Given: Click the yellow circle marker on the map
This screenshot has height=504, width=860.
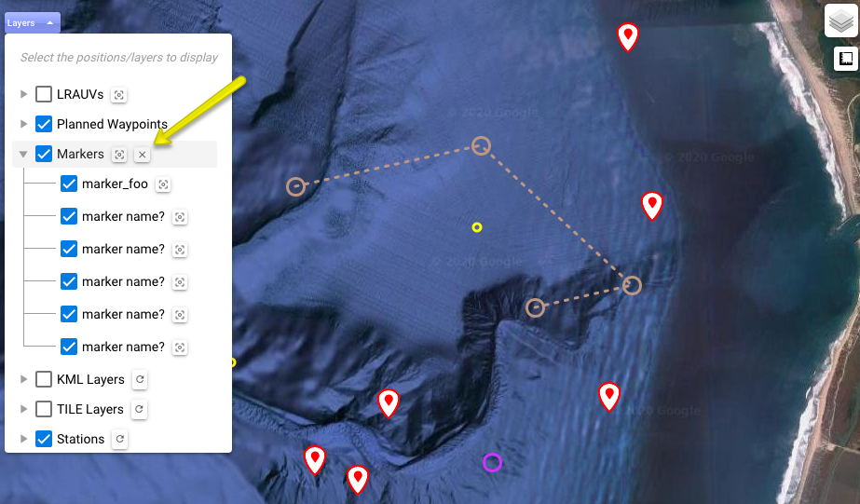Looking at the screenshot, I should coord(477,227).
